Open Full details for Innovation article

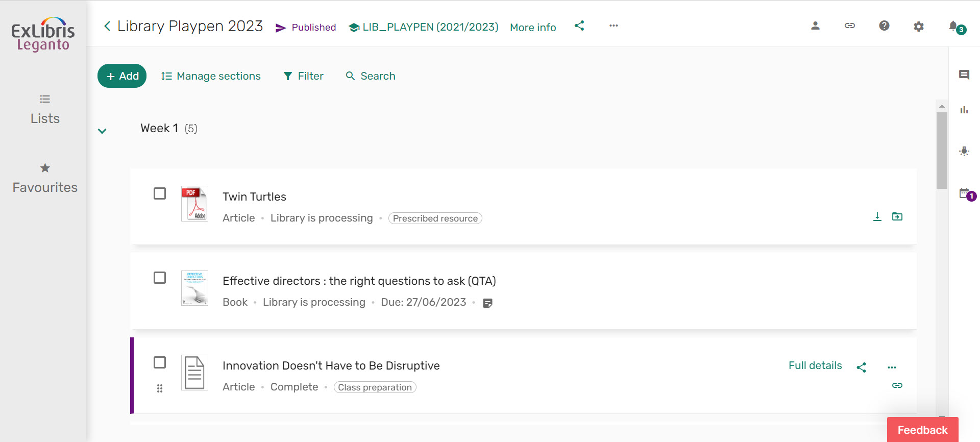(815, 366)
